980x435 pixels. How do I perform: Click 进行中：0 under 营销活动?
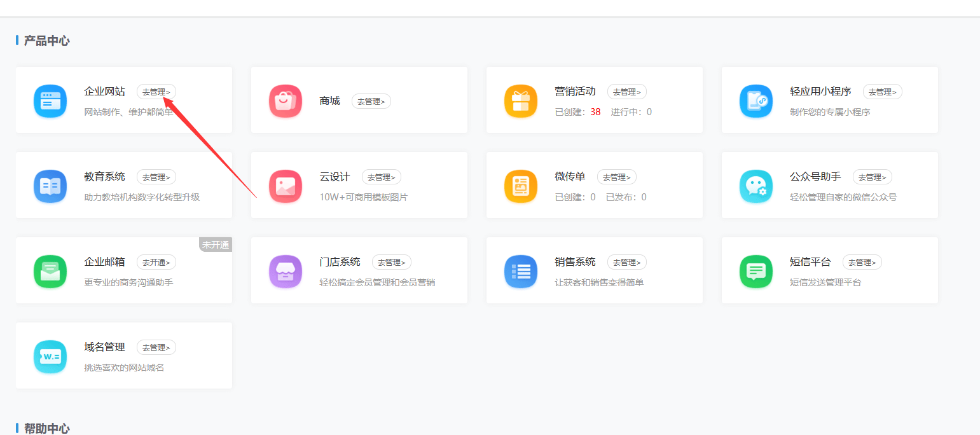point(631,112)
